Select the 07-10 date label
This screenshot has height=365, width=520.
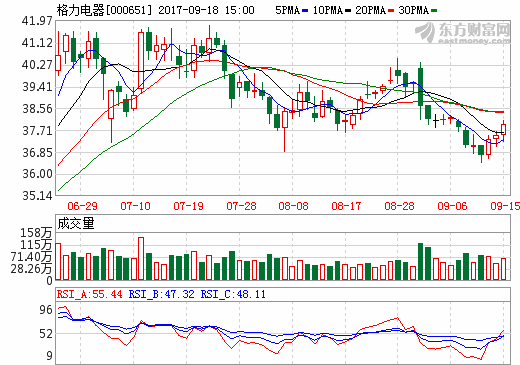(135, 206)
